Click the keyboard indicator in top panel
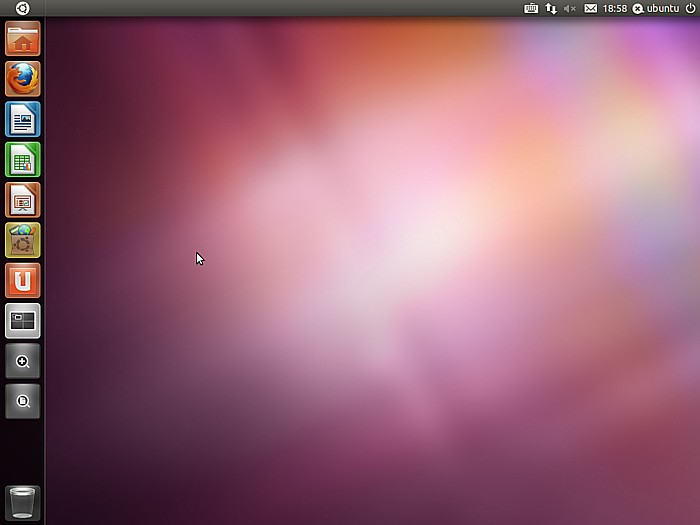The height and width of the screenshot is (525, 700). (531, 8)
